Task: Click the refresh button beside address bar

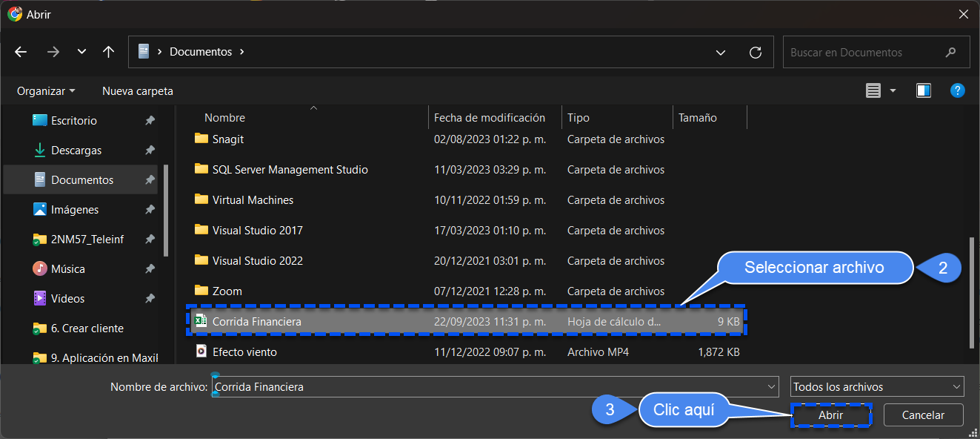Action: [x=756, y=53]
